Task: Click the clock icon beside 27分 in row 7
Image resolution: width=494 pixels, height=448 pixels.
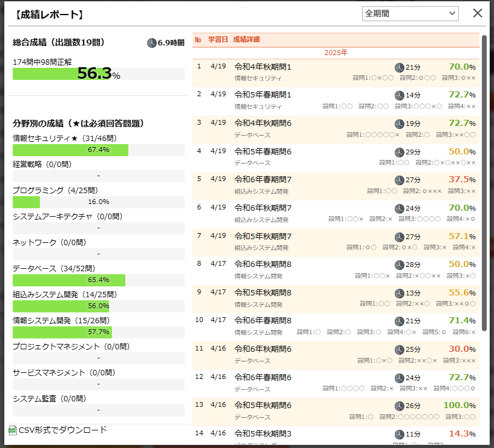Action: tap(399, 237)
